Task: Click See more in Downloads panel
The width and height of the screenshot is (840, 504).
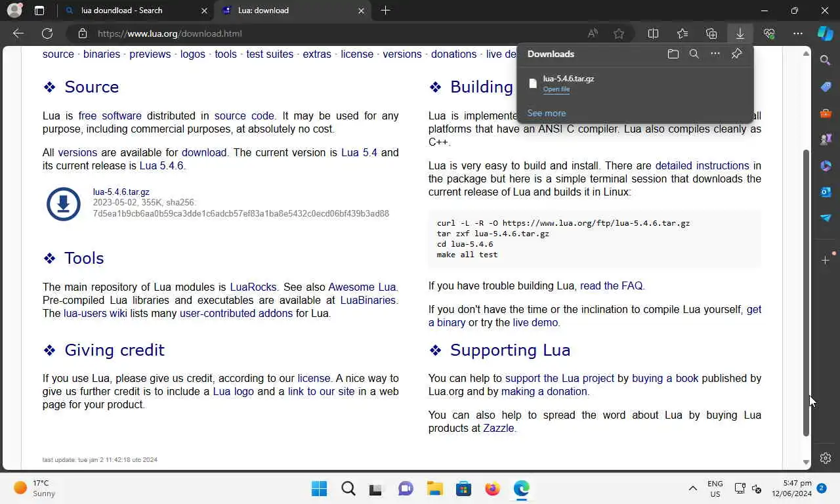Action: pos(547,113)
